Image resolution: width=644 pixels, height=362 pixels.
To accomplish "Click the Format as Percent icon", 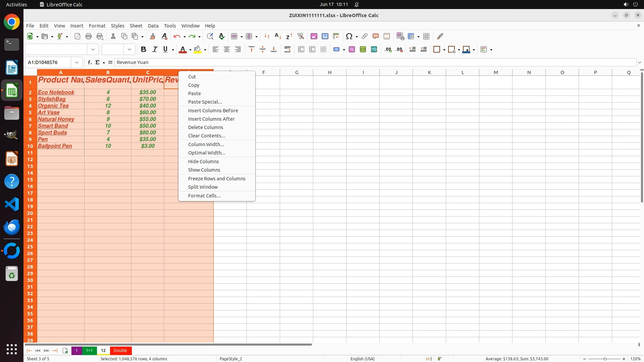I will pos(352,50).
